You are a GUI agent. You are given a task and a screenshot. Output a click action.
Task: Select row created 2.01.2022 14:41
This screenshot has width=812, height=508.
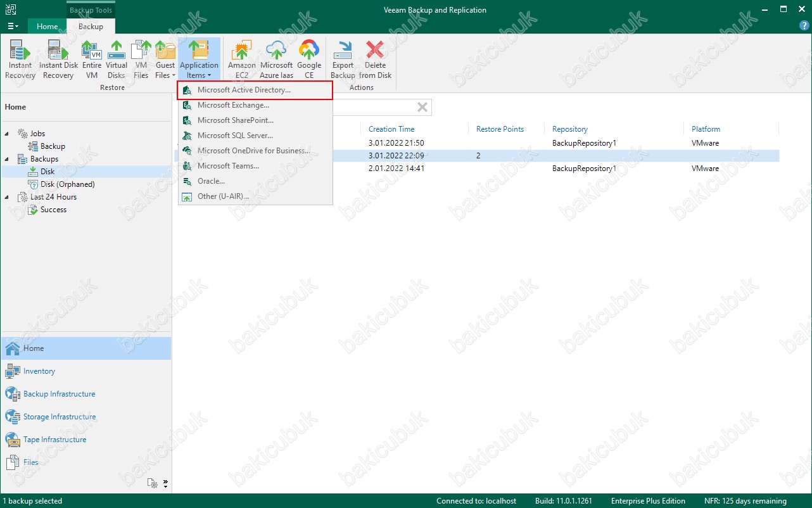[478, 168]
